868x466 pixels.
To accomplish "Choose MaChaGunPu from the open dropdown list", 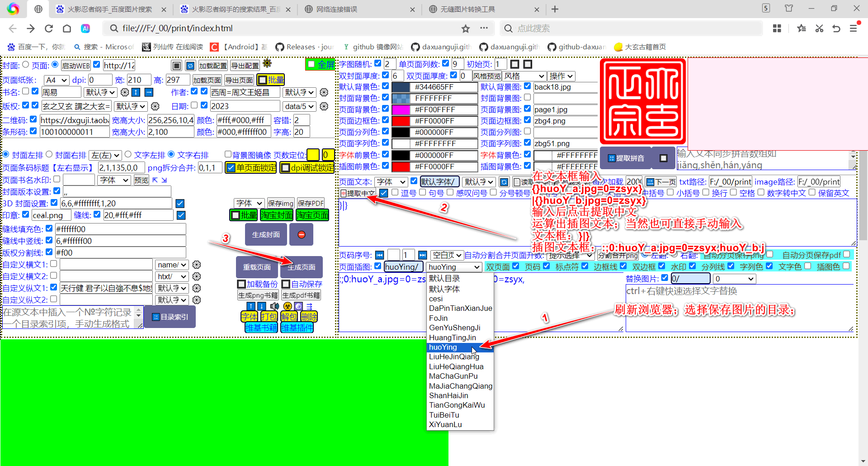I will click(x=453, y=376).
